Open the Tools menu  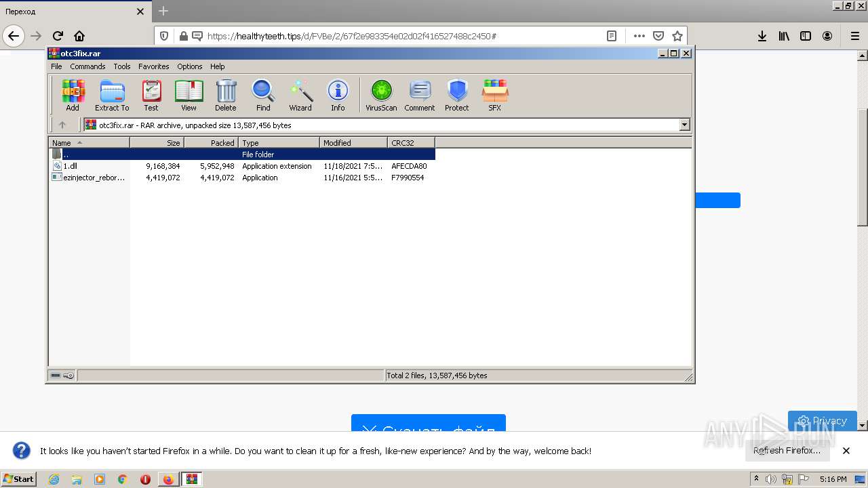click(x=122, y=66)
